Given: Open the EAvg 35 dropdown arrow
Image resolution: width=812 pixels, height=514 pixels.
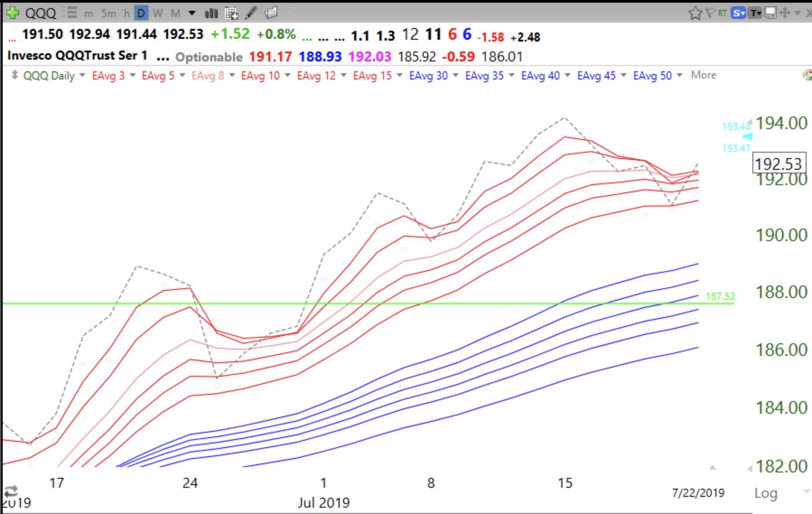Looking at the screenshot, I should coord(511,75).
